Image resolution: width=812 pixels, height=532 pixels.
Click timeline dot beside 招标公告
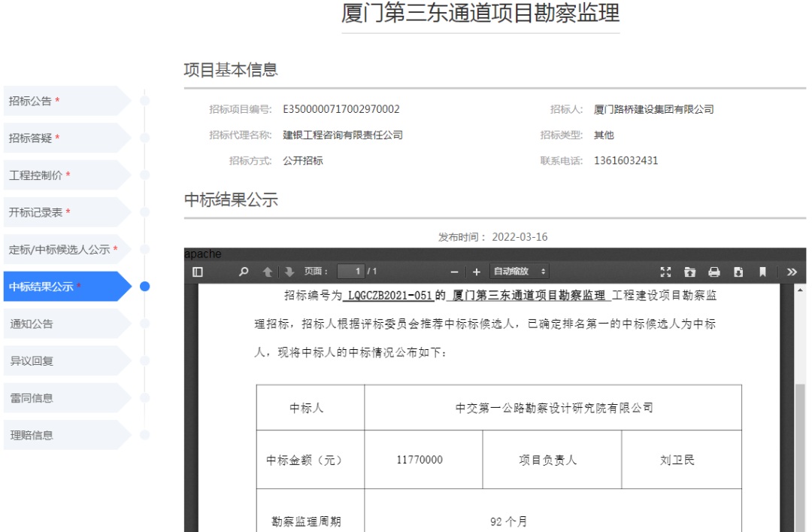point(145,101)
